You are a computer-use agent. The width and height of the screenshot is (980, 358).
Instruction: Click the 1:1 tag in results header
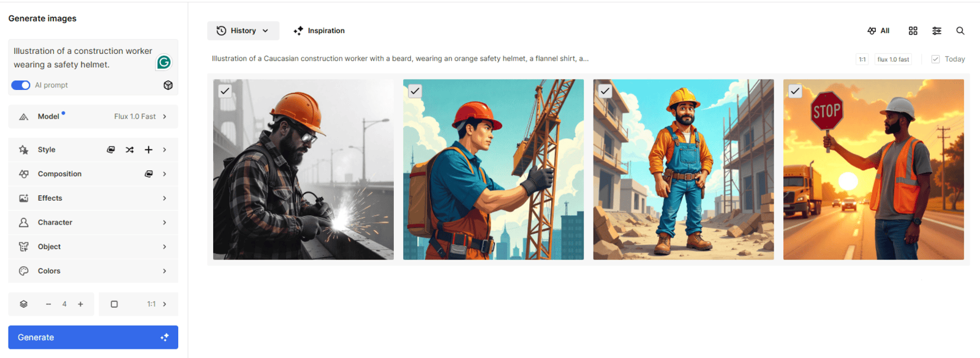point(862,59)
